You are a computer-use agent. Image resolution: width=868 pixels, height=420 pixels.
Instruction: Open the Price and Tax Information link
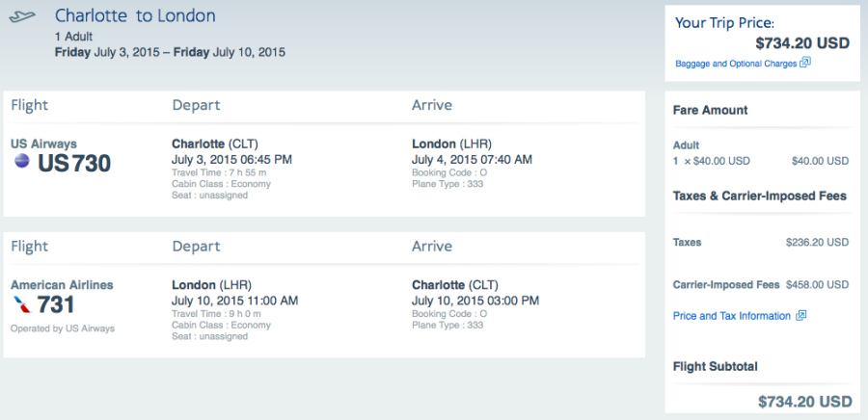(x=731, y=316)
